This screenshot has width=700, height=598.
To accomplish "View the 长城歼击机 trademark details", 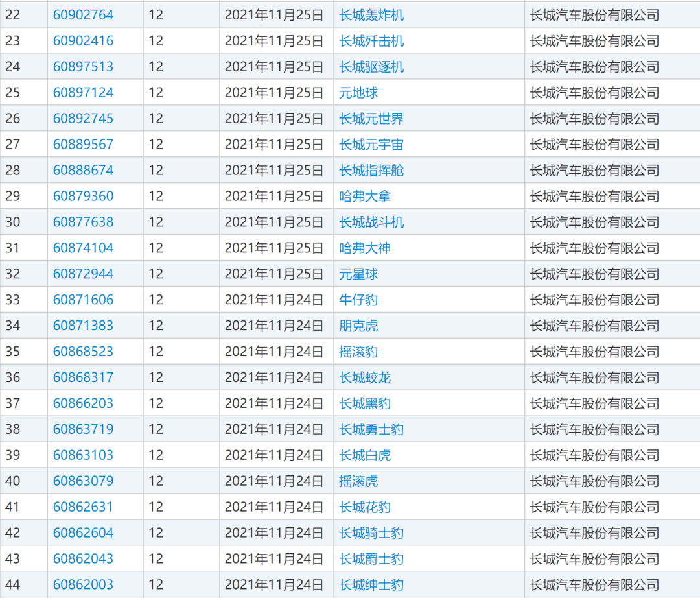I will click(371, 41).
